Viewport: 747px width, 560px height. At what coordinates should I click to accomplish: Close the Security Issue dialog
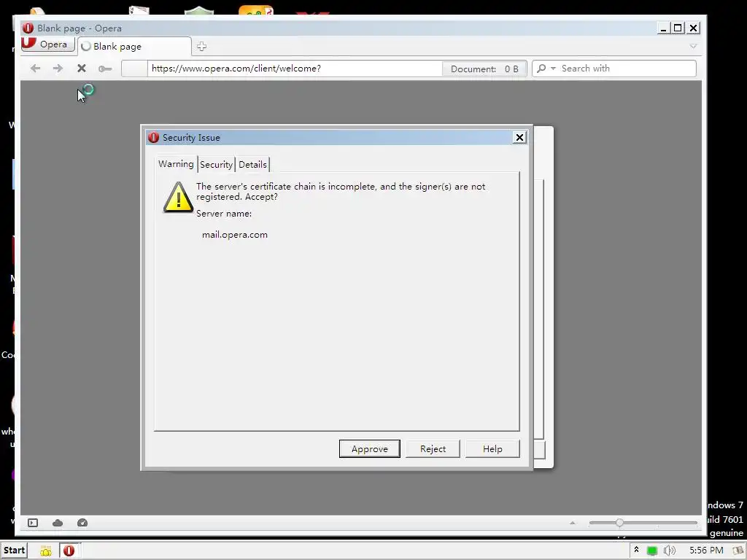click(x=519, y=138)
